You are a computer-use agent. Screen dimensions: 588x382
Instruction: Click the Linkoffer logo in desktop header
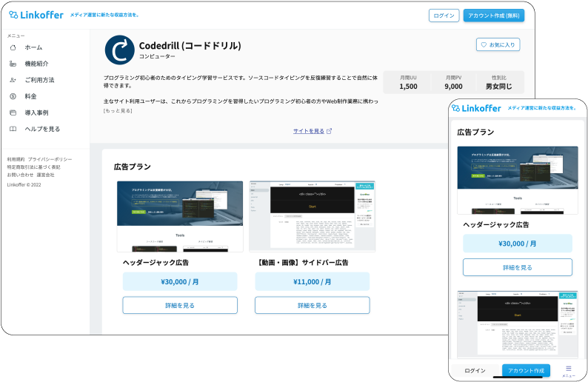[36, 15]
